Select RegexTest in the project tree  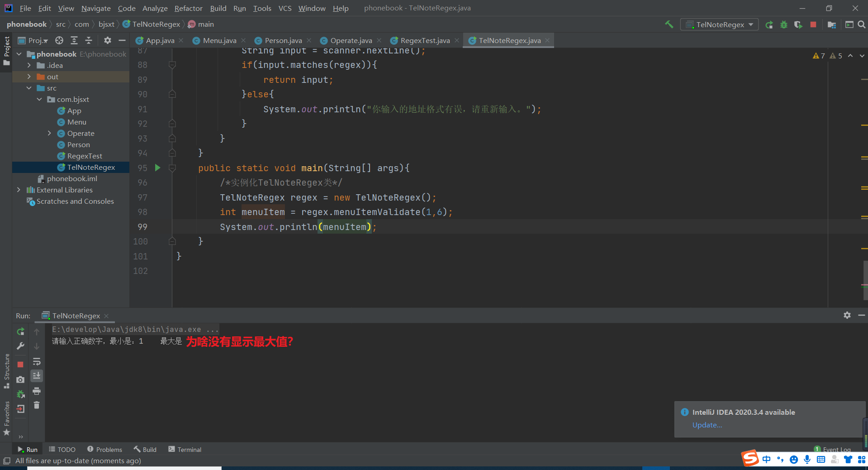coord(85,156)
